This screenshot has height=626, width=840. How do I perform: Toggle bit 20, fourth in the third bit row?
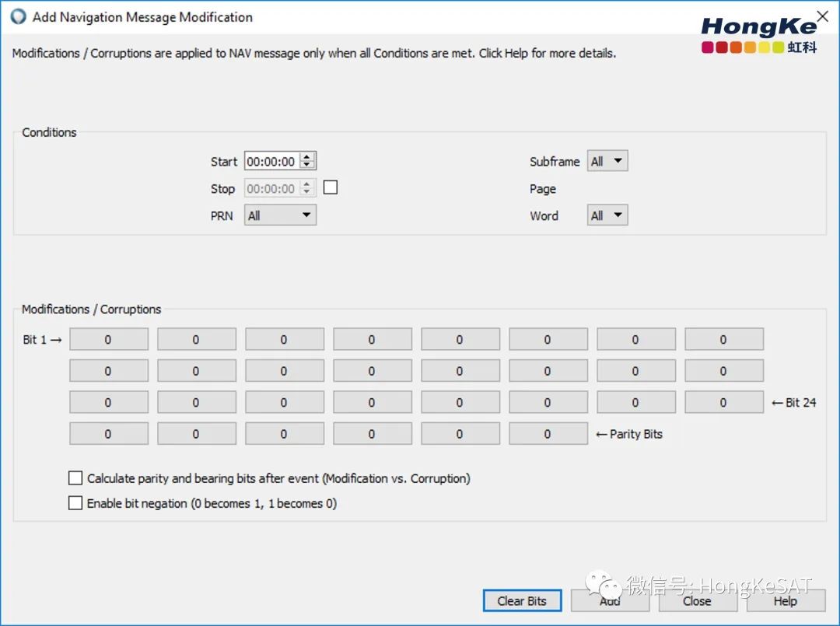(373, 402)
